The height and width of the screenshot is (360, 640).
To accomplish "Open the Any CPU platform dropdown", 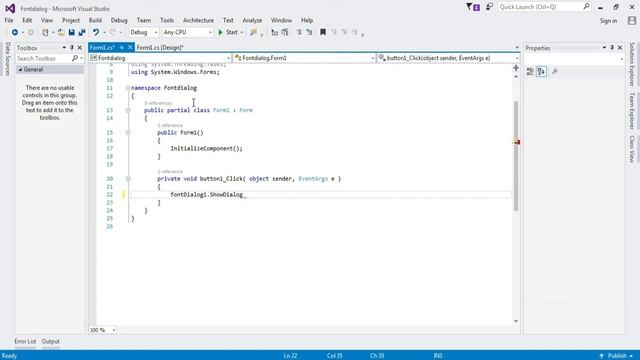I will point(187,32).
